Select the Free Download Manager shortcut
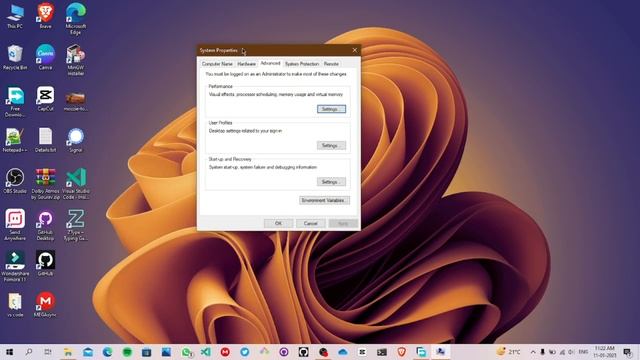The height and width of the screenshot is (360, 640). [x=15, y=102]
